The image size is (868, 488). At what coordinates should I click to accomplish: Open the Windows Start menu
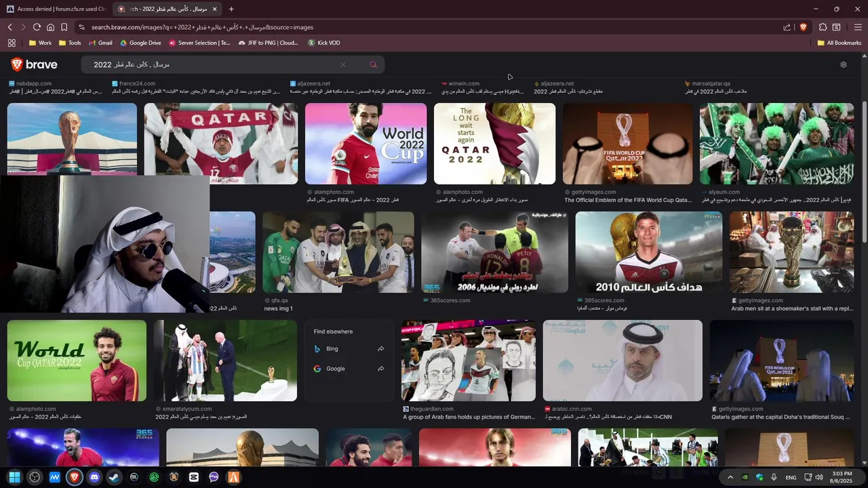[14, 477]
